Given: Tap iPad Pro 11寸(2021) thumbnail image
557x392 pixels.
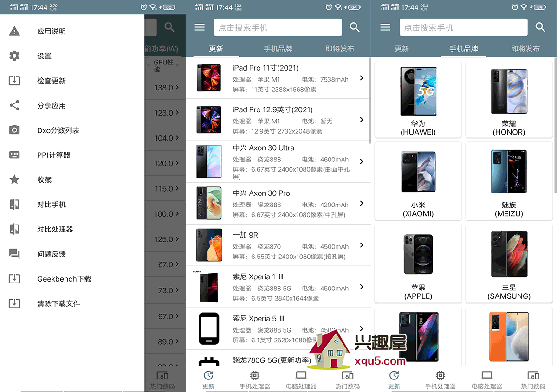Looking at the screenshot, I should pyautogui.click(x=209, y=78).
